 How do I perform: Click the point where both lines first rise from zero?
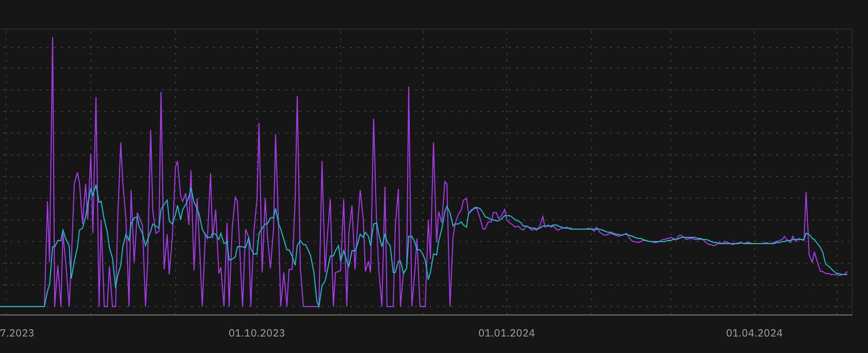coord(44,307)
